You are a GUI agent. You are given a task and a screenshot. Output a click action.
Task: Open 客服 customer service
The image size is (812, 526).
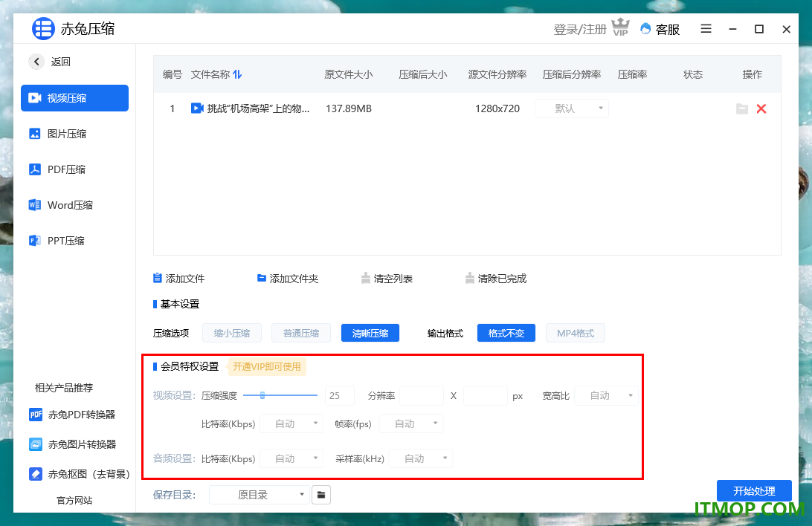click(x=660, y=30)
